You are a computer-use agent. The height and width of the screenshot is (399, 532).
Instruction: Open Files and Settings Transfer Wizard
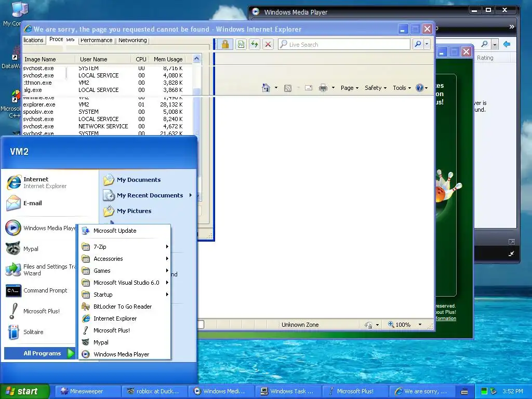point(40,270)
